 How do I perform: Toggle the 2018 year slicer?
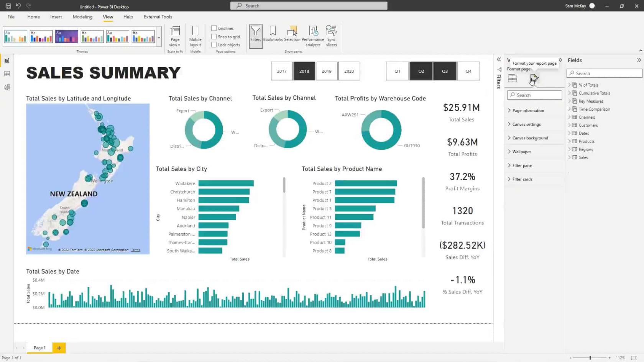point(304,71)
